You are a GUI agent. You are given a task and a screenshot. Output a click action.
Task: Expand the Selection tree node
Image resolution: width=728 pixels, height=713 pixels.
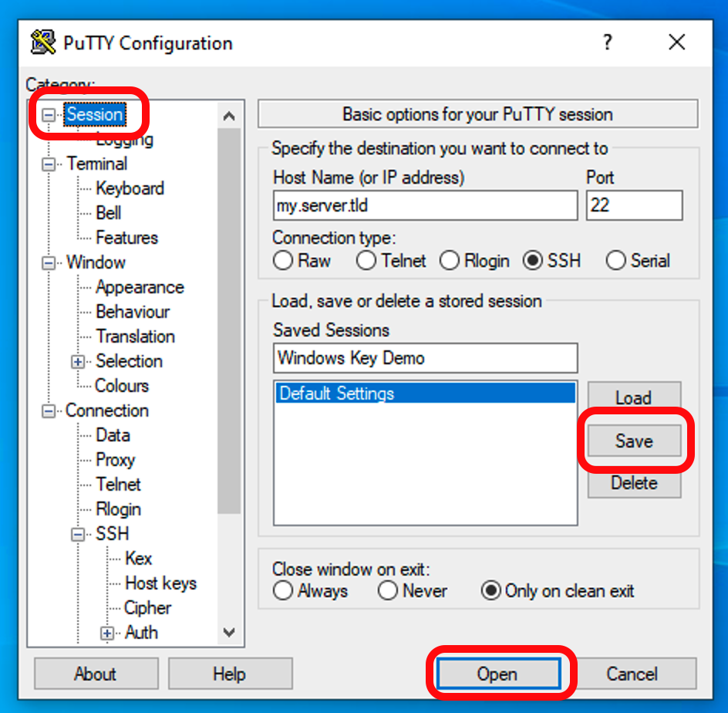pos(78,362)
